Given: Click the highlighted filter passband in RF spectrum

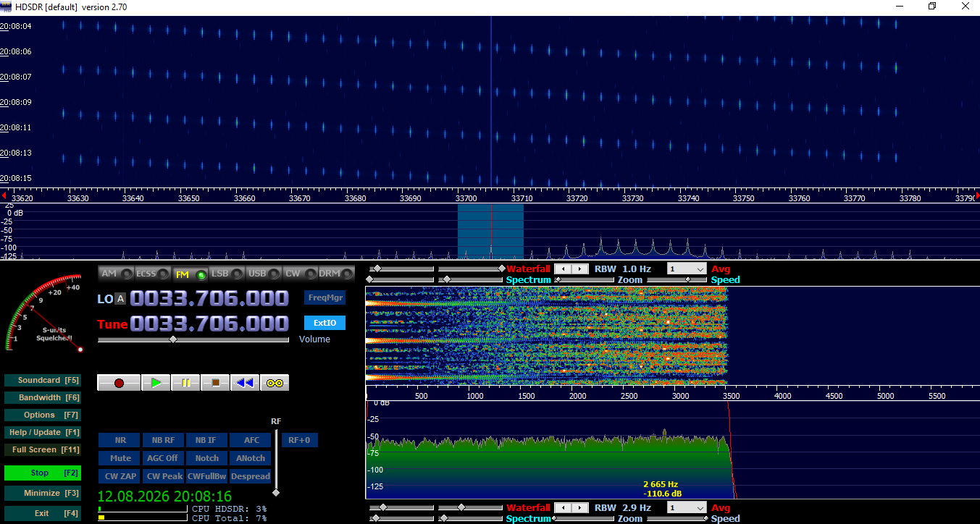Looking at the screenshot, I should [490, 231].
